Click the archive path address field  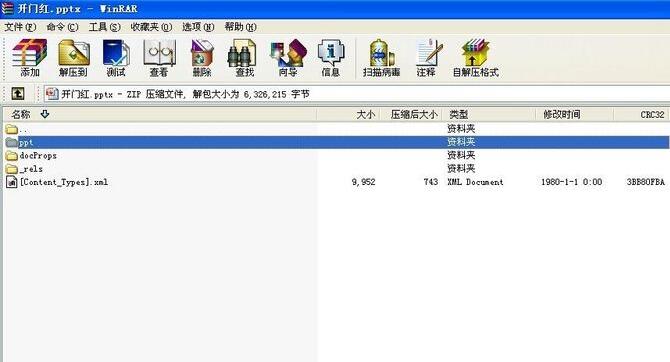click(357, 94)
